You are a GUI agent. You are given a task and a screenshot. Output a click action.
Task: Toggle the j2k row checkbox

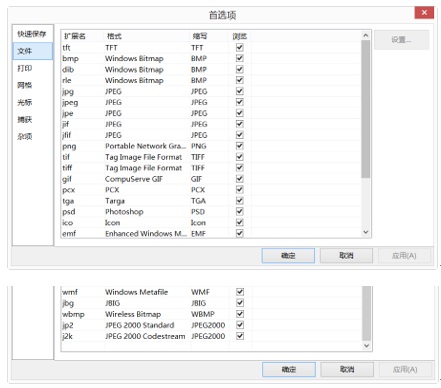point(240,336)
